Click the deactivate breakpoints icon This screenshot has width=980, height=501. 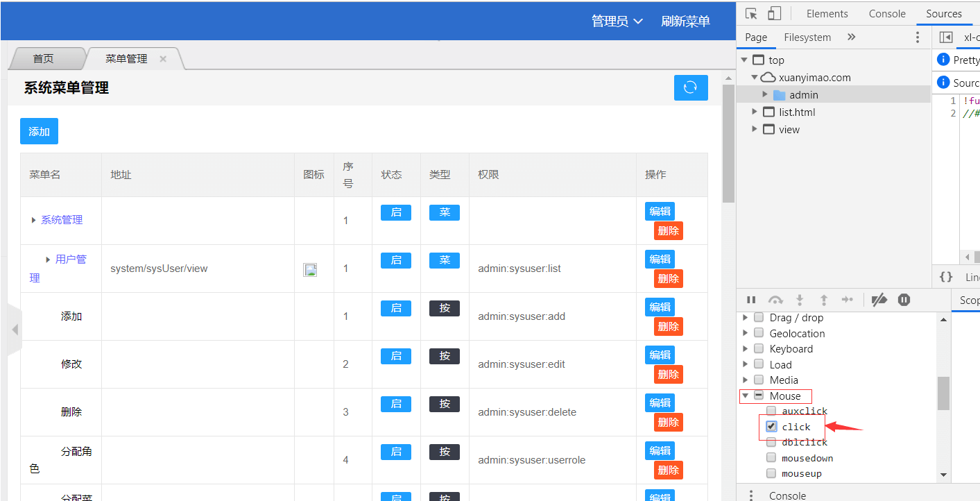[x=879, y=300]
